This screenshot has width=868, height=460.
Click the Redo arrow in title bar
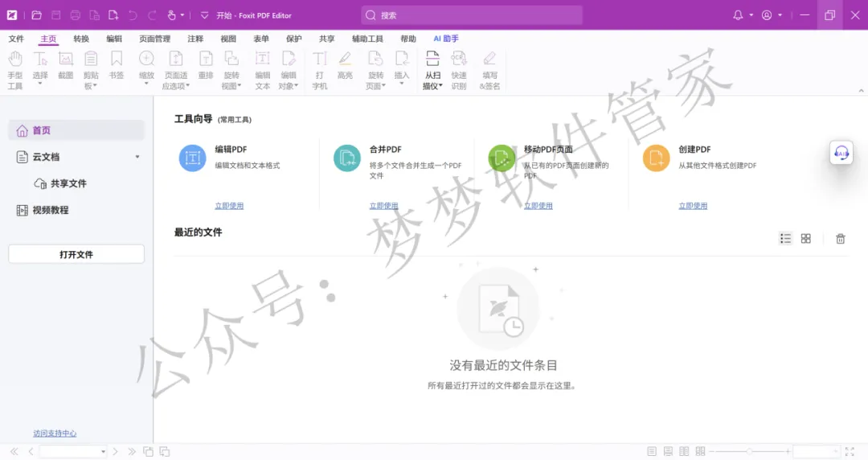click(152, 15)
